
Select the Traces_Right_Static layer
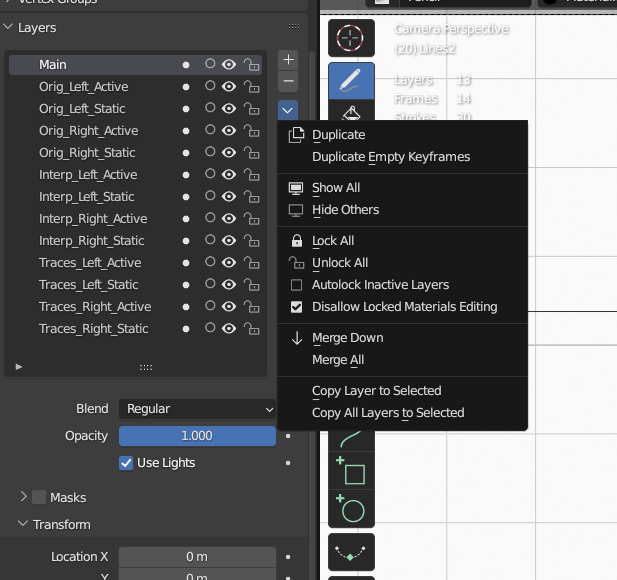[x=135, y=329]
